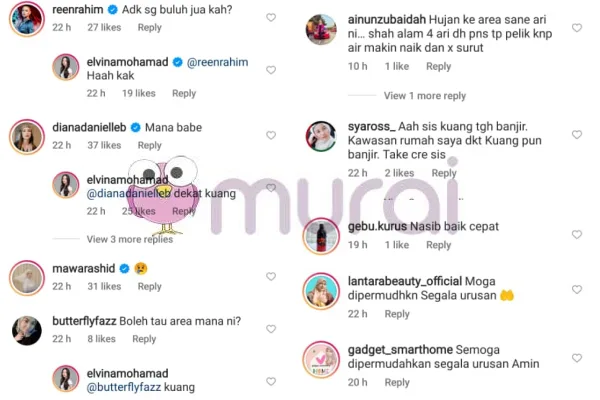600x400 pixels.
Task: Heart ainunzubaidah's comment about the rain
Action: click(x=577, y=28)
